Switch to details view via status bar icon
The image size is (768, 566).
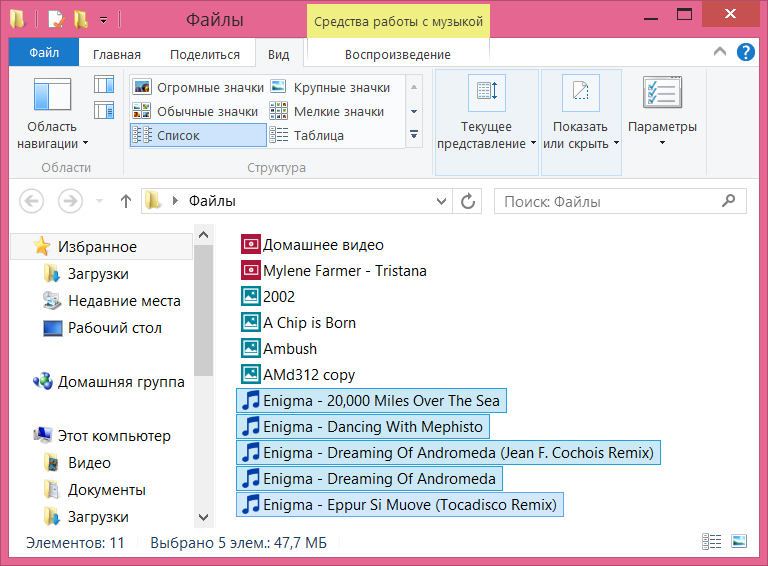coord(712,542)
